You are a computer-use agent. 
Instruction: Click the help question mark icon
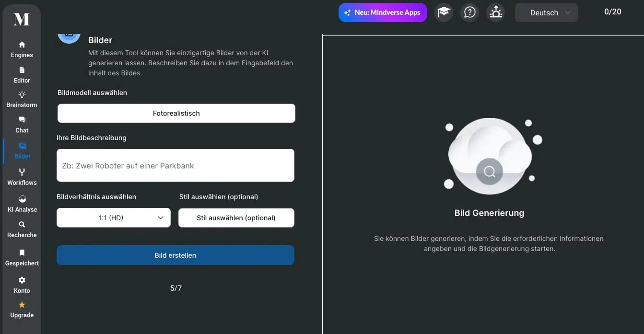click(x=470, y=12)
